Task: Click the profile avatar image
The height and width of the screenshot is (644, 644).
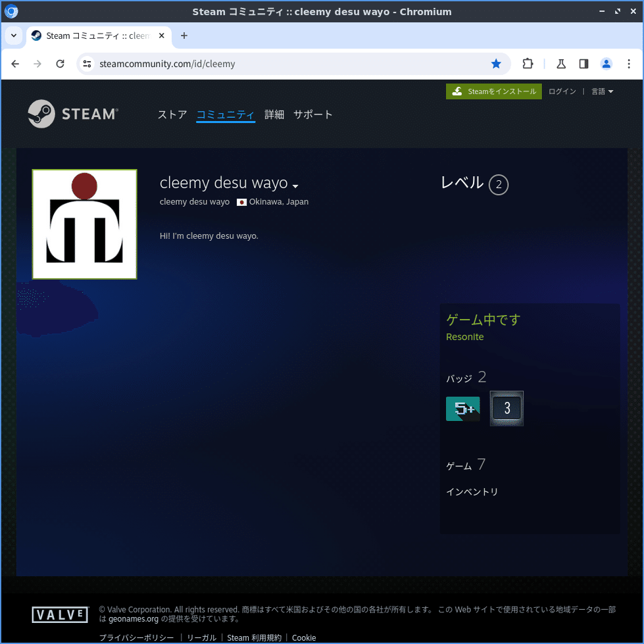Action: point(85,224)
